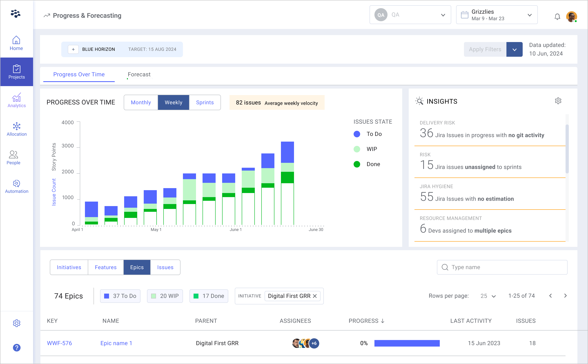Add project with plus button
Viewport: 588px width, 364px height.
point(73,49)
